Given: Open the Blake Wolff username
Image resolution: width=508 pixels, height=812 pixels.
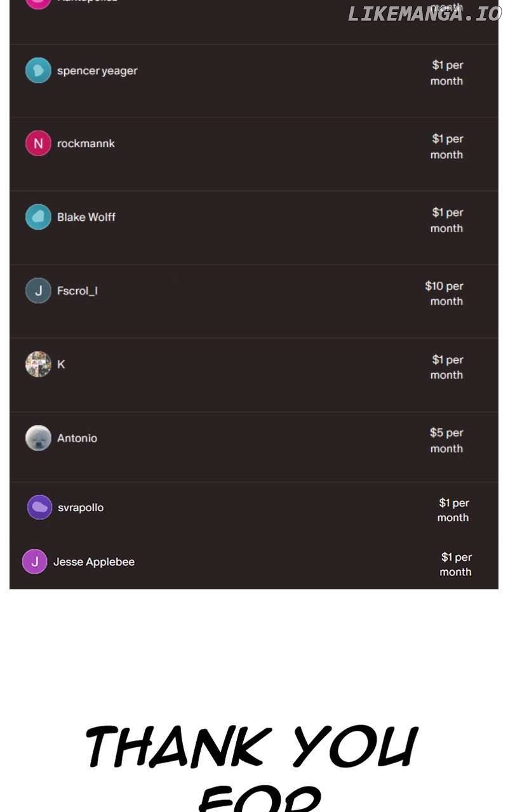Looking at the screenshot, I should (86, 217).
